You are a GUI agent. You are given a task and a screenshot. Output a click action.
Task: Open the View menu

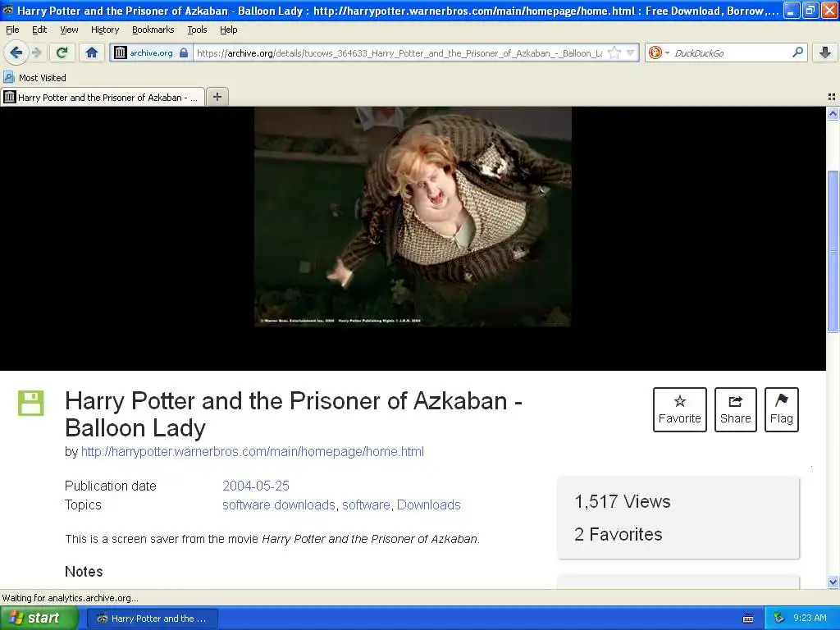click(69, 30)
